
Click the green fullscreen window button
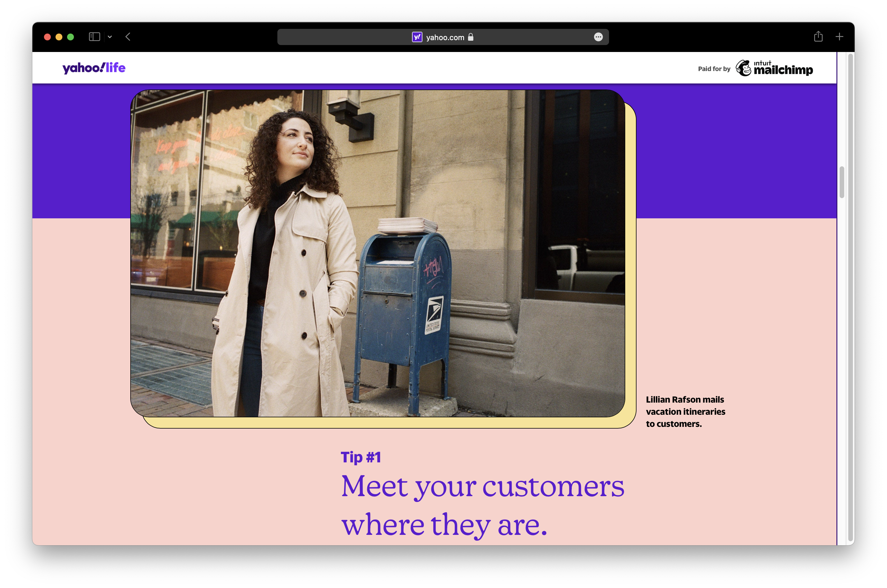(x=70, y=37)
